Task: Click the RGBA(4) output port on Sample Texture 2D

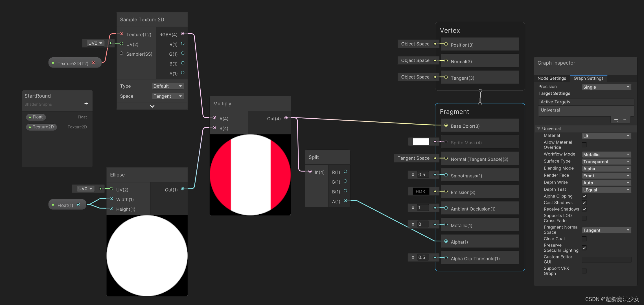Action: point(183,34)
